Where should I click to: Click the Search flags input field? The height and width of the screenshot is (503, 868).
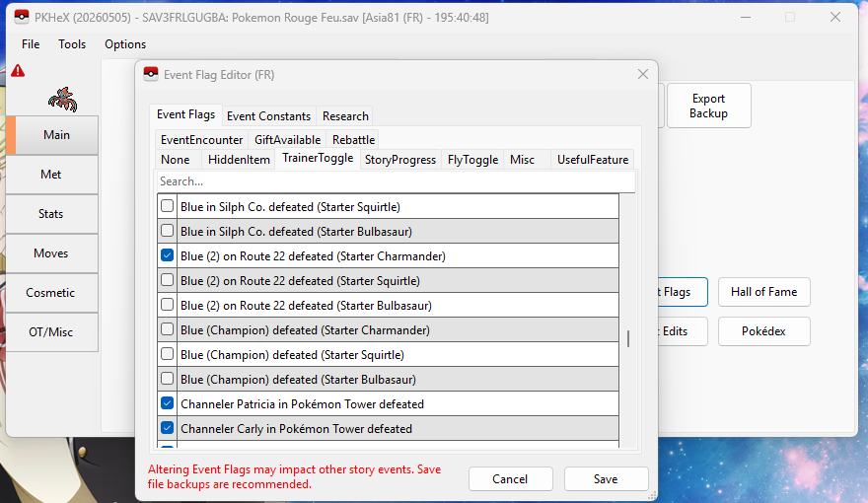[x=396, y=181]
